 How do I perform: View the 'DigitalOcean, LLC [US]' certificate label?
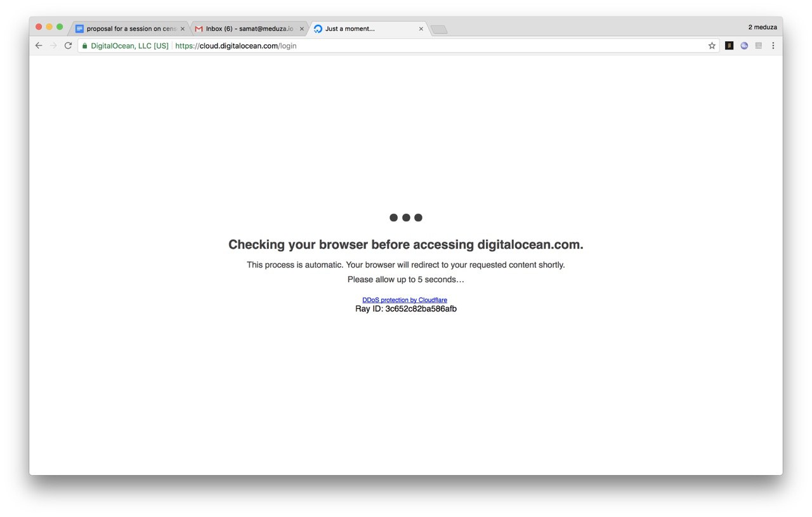pos(129,46)
